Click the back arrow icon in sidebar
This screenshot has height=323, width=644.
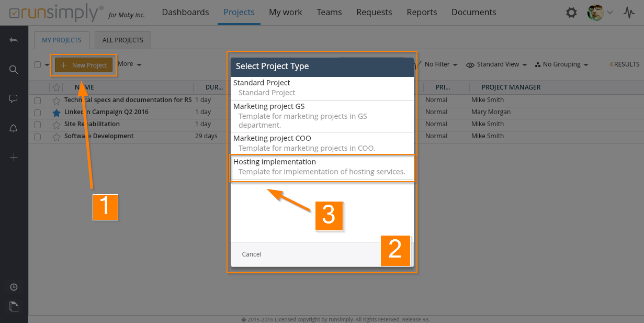[x=14, y=40]
